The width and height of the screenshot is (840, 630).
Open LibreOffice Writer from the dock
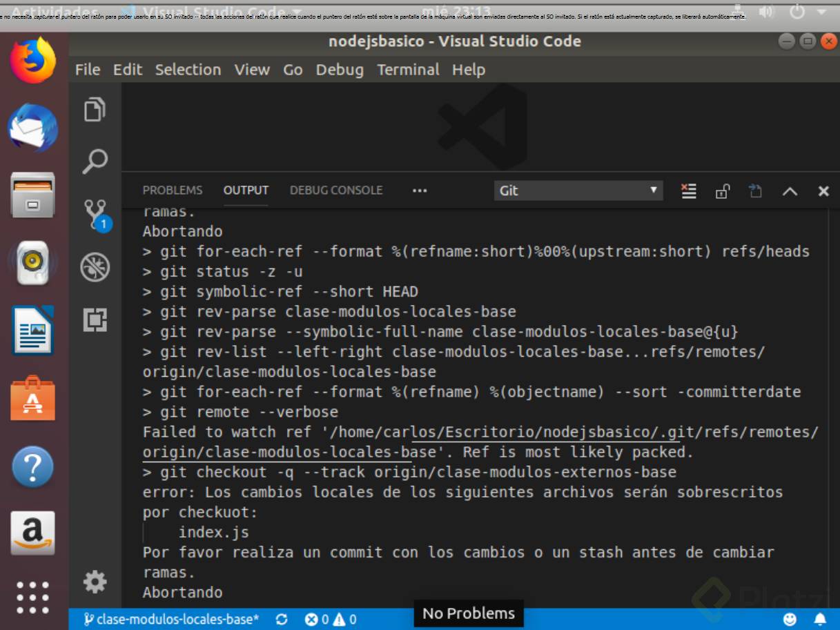[32, 331]
